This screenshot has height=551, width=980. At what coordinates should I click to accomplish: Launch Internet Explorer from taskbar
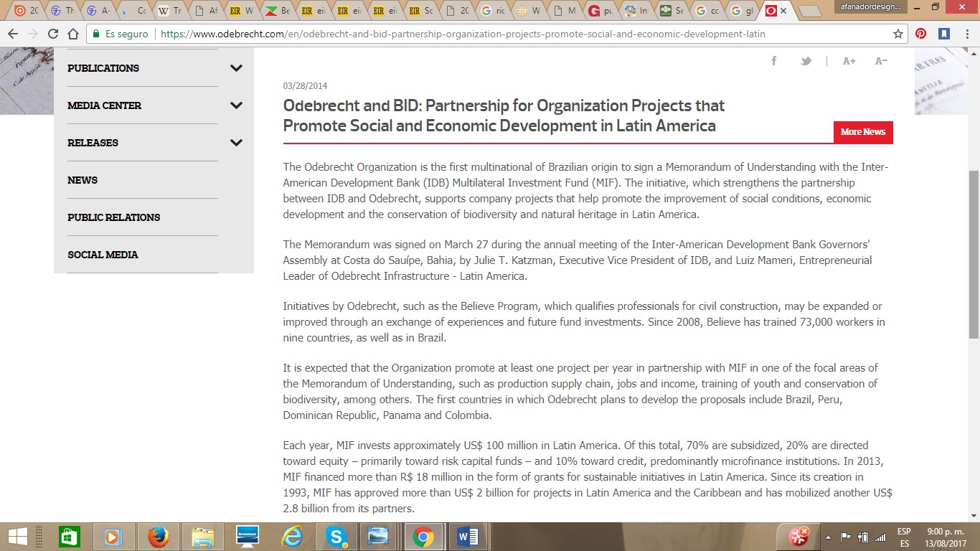pyautogui.click(x=292, y=537)
